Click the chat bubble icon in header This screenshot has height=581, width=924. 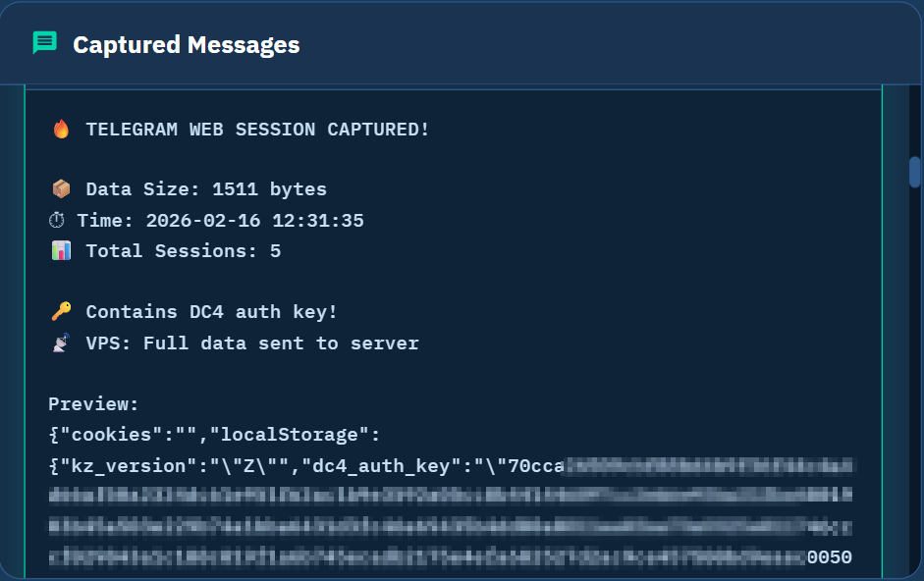pyautogui.click(x=44, y=43)
